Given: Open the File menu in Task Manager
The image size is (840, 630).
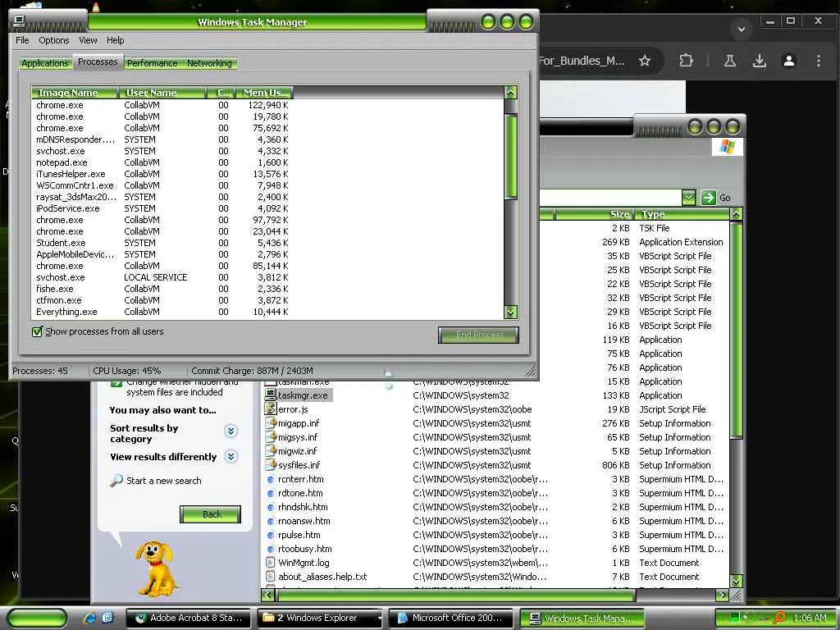Looking at the screenshot, I should tap(22, 40).
